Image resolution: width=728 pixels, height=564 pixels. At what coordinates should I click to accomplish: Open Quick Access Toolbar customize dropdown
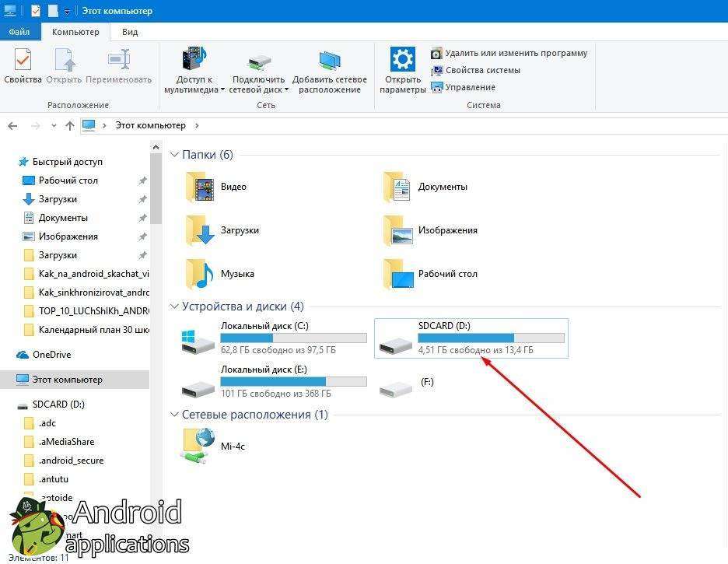(68, 11)
